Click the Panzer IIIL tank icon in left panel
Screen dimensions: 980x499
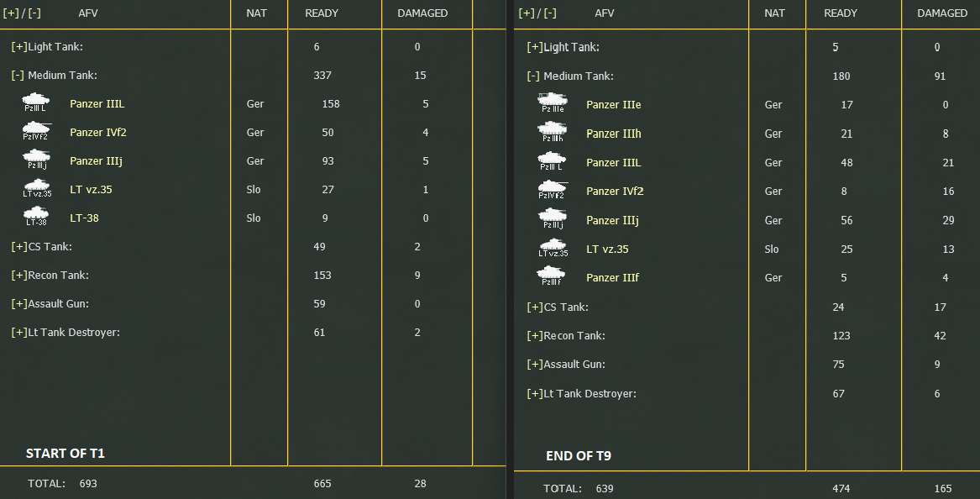click(x=35, y=103)
